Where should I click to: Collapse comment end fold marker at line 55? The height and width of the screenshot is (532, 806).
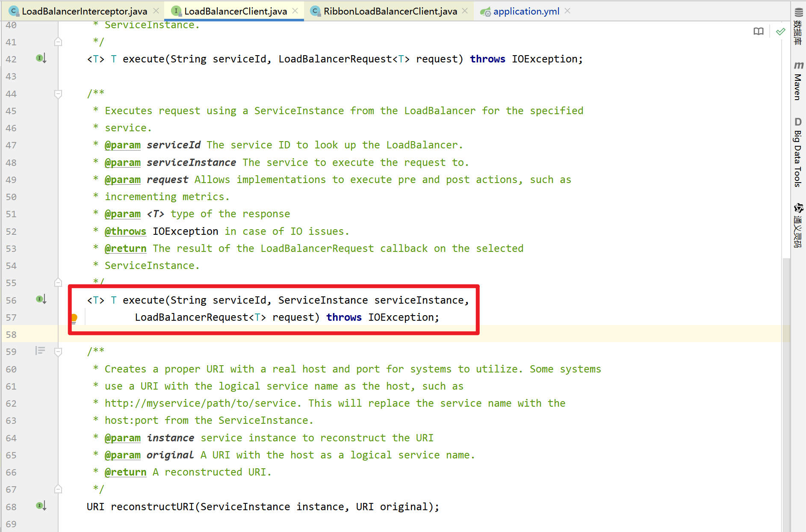pyautogui.click(x=59, y=282)
